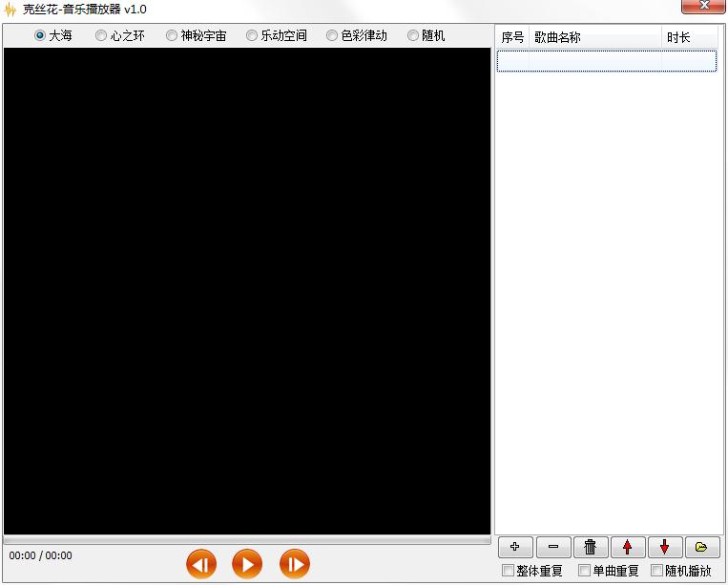728x585 pixels.
Task: Move the song down with the red down arrow
Action: pos(665,547)
